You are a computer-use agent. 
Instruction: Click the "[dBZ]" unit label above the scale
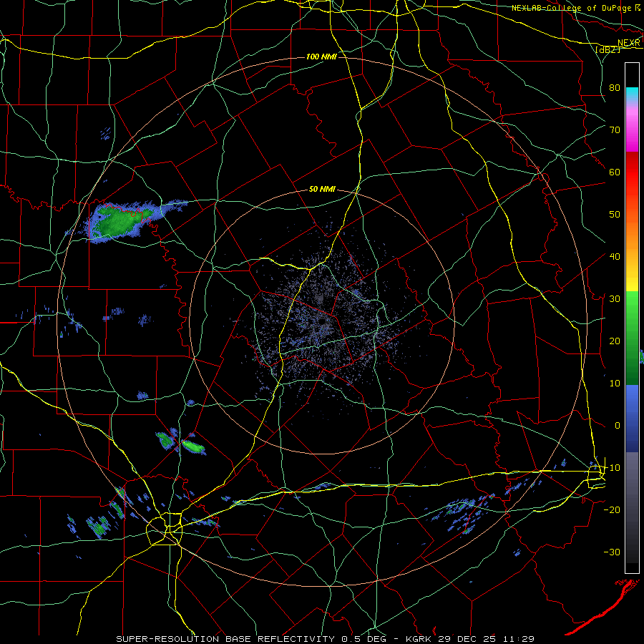point(608,50)
